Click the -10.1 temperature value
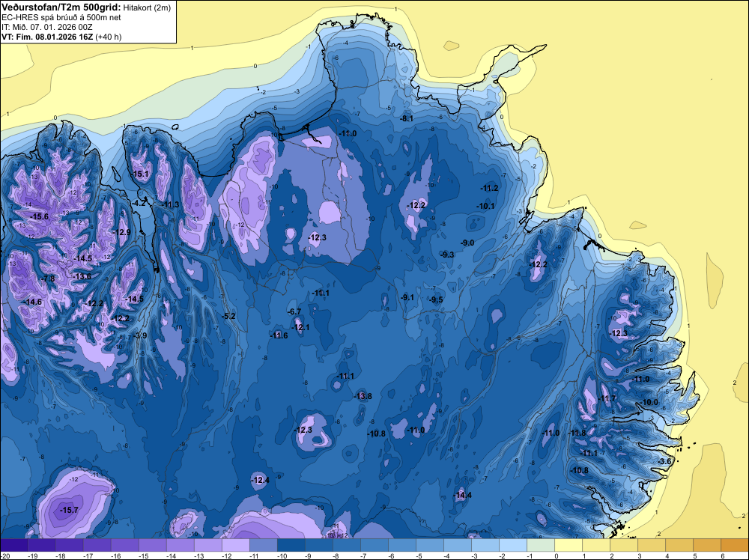This screenshot has width=749, height=560. [485, 206]
